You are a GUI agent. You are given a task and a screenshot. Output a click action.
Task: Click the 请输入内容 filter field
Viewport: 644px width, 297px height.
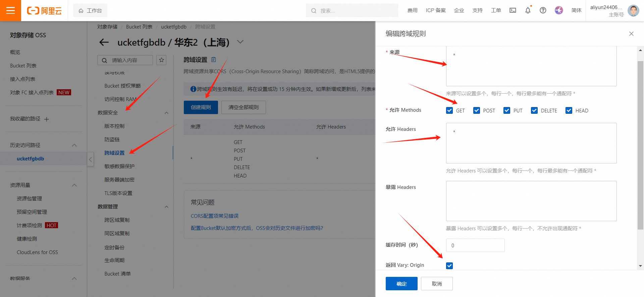pyautogui.click(x=125, y=60)
